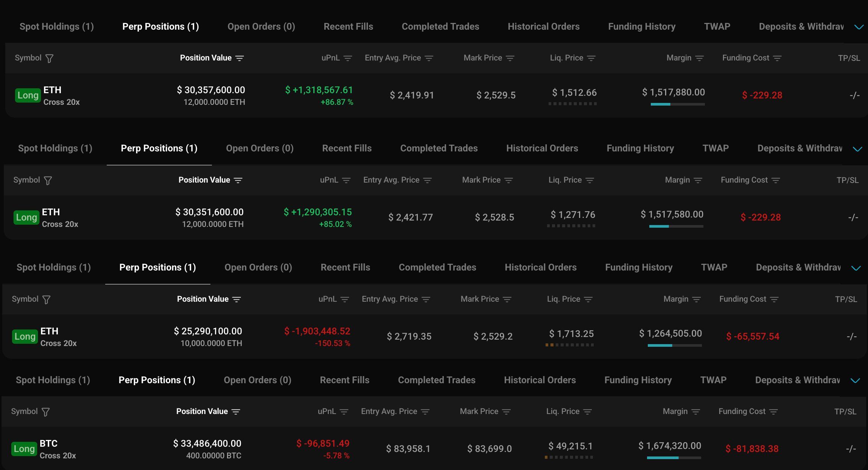Click margin value $ 1,264,505.00

pyautogui.click(x=670, y=334)
